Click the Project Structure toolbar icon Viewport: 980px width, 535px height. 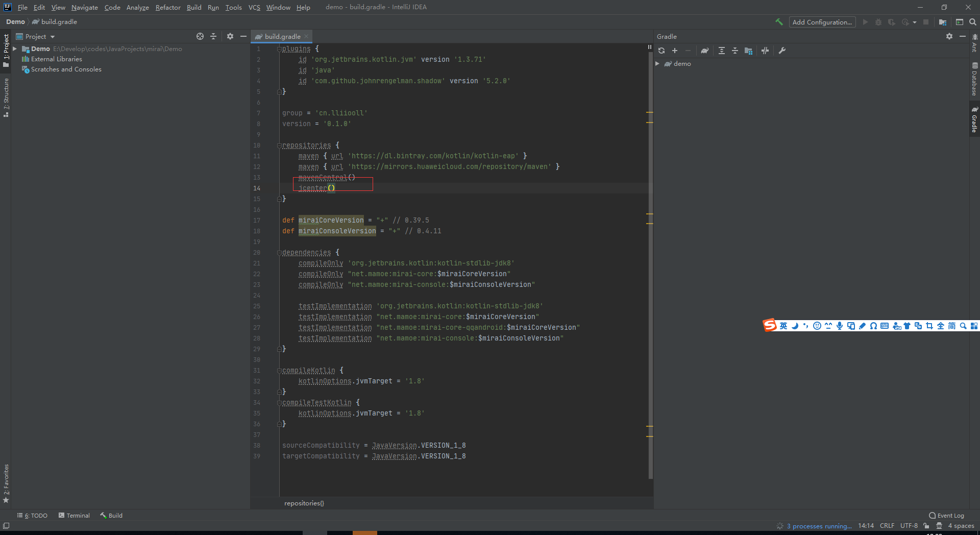[x=943, y=22]
